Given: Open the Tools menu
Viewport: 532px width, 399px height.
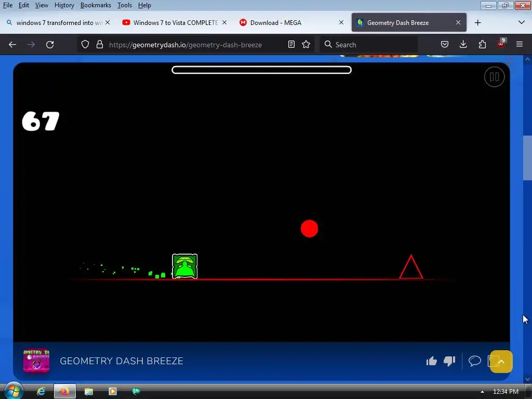Looking at the screenshot, I should coord(125,5).
